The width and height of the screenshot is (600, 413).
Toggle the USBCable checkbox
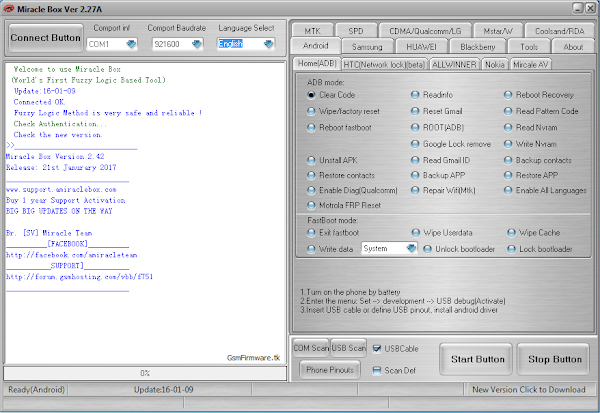point(377,349)
